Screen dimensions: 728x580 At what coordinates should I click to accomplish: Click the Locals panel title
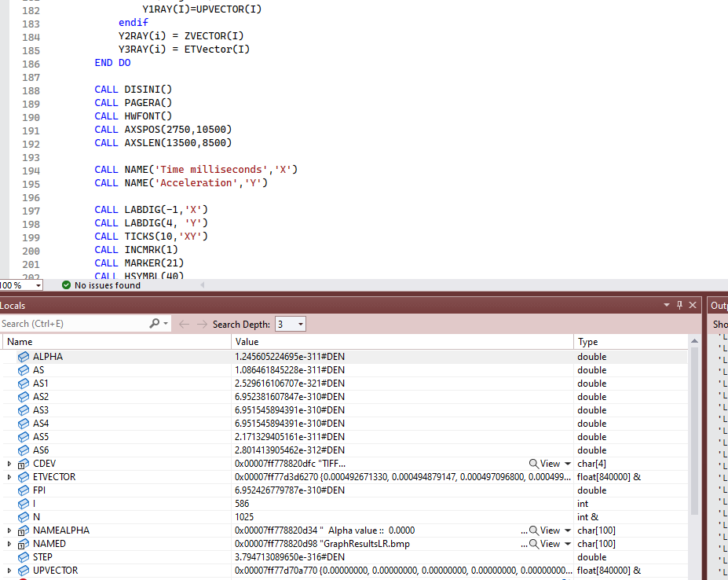coord(13,306)
